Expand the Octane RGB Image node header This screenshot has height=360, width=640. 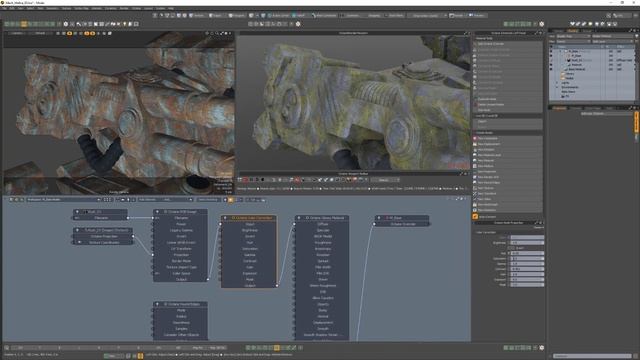157,212
